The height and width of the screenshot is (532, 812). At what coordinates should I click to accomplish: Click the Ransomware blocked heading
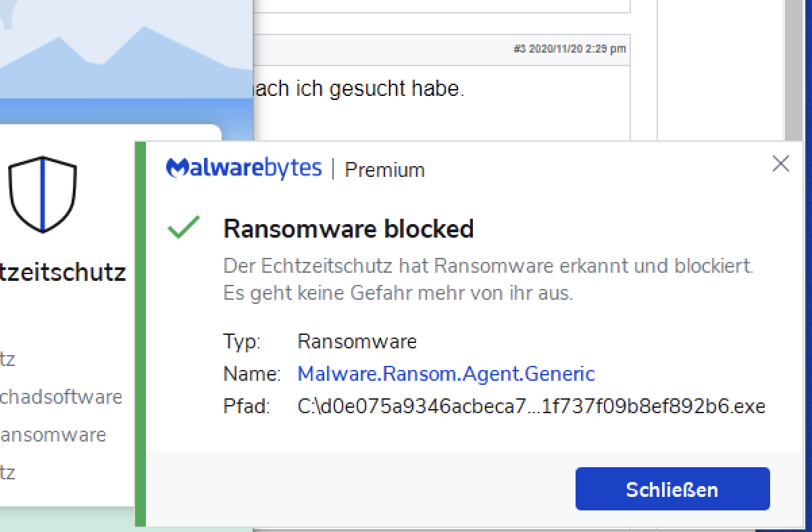(x=348, y=229)
